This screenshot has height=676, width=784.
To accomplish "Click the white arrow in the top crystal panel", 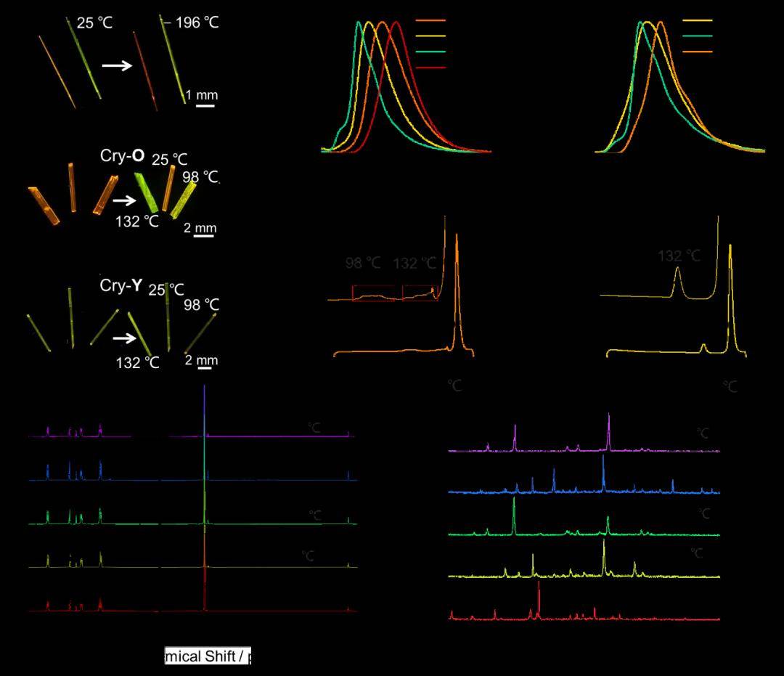I will 117,65.
